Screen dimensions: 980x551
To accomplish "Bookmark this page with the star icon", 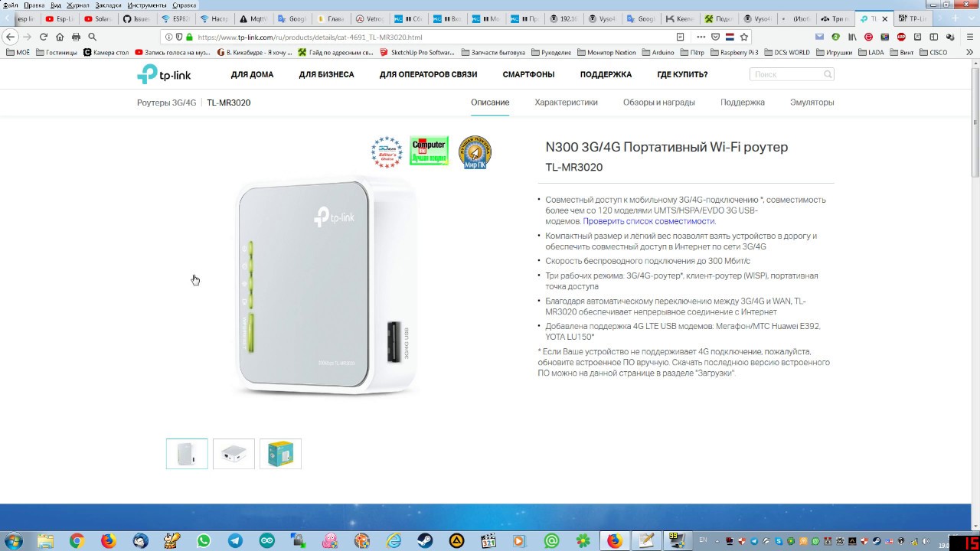I will (x=743, y=37).
